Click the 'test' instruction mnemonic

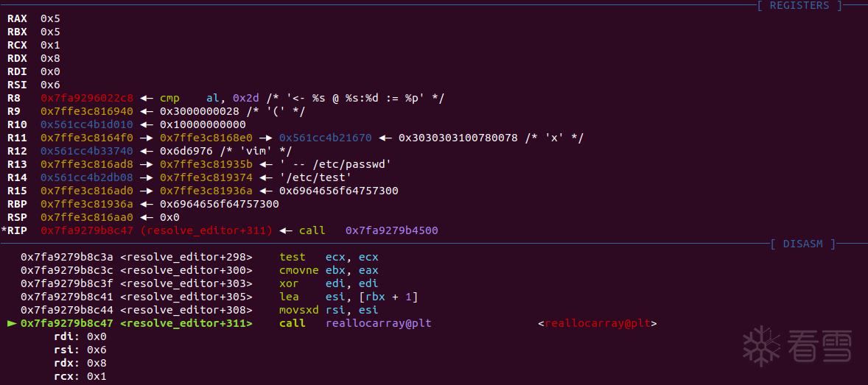coord(293,257)
